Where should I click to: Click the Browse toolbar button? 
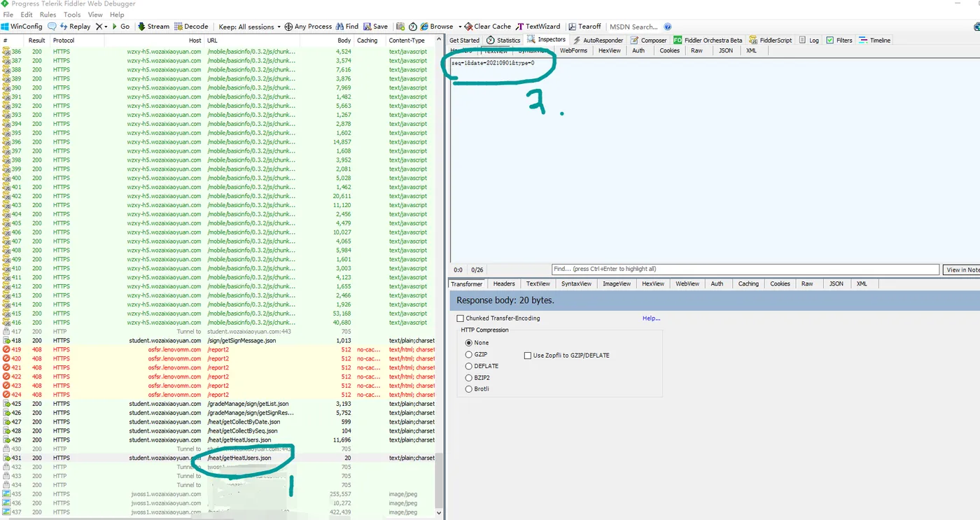click(x=436, y=27)
